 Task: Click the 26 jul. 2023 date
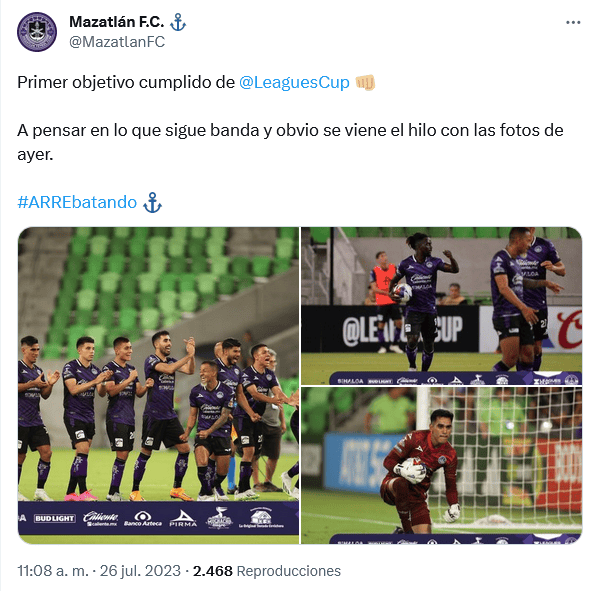[x=140, y=571]
